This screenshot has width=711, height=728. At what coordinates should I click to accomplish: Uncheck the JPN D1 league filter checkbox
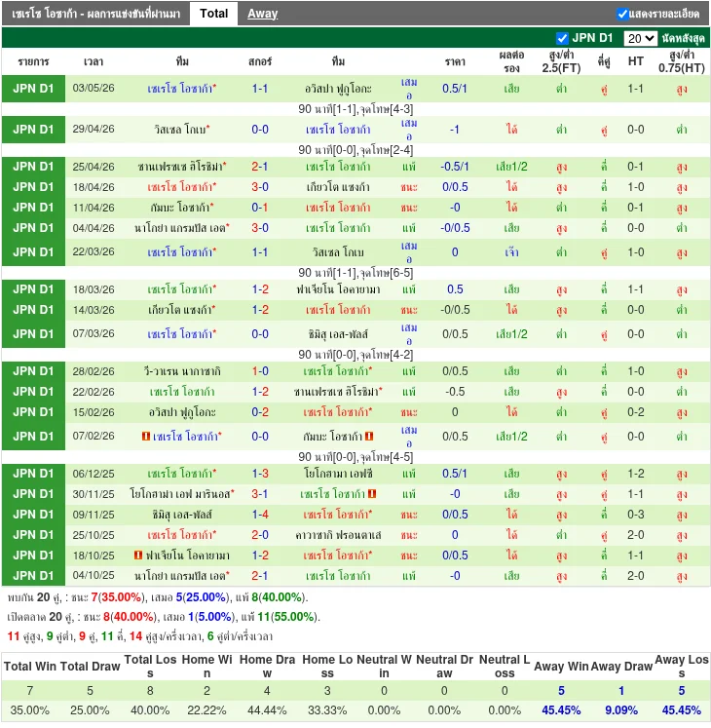pyautogui.click(x=562, y=38)
